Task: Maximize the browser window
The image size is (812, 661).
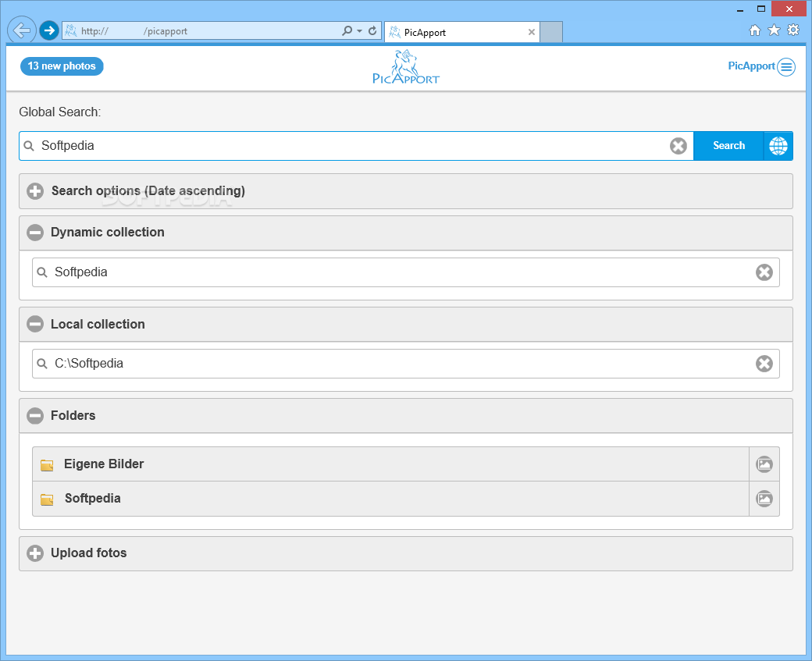Action: pyautogui.click(x=760, y=9)
